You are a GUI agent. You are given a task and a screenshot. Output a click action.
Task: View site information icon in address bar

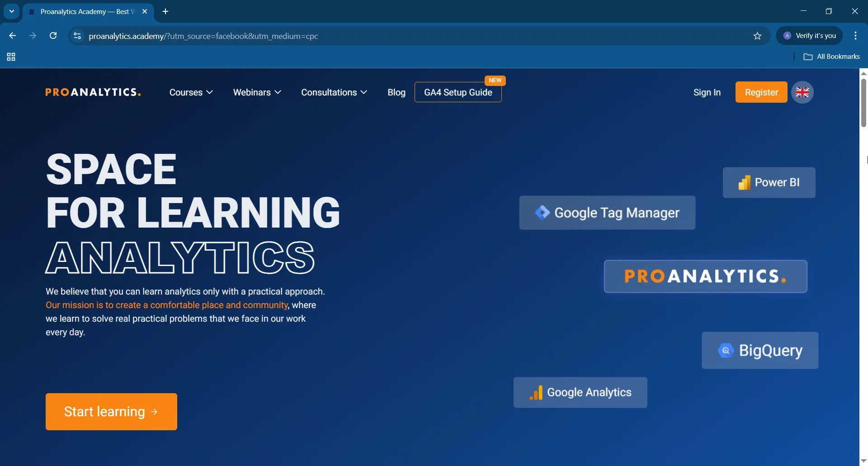coord(77,36)
